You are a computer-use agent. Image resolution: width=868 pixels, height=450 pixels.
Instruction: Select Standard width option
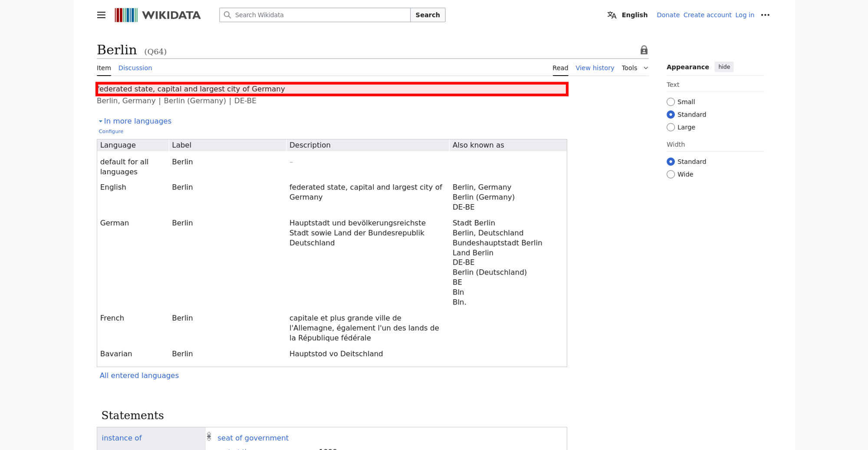pos(671,161)
